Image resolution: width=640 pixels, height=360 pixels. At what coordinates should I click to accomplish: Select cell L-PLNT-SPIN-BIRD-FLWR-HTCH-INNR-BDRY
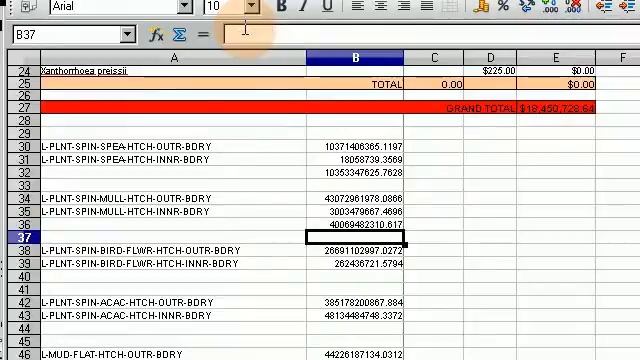click(x=173, y=264)
